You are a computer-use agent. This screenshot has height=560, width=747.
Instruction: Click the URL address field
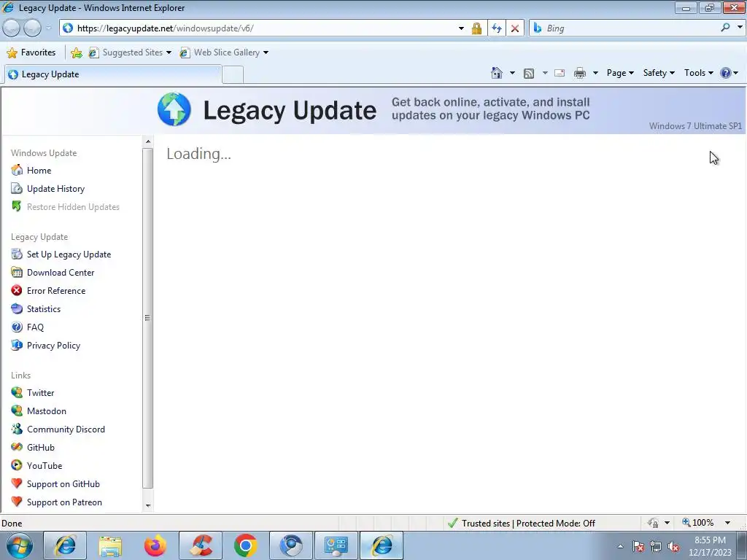264,28
